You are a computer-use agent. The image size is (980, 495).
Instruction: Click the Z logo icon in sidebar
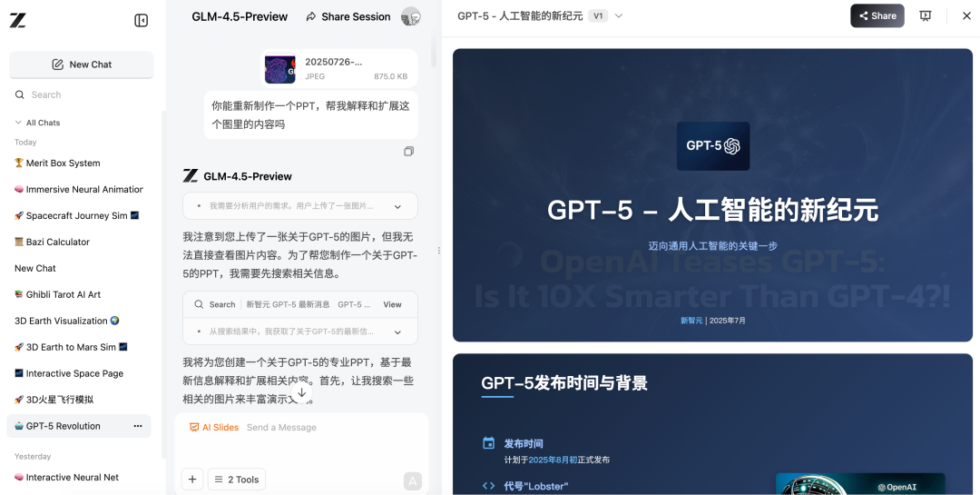coord(17,21)
